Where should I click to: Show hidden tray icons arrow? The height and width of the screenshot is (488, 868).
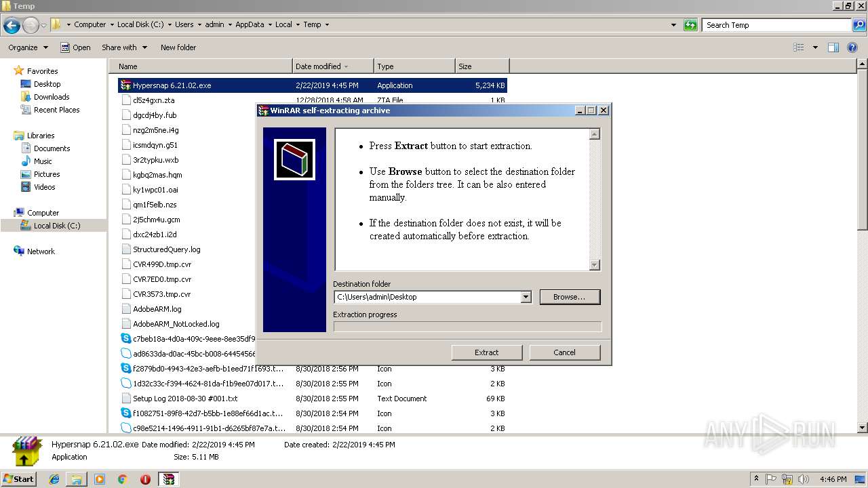(x=756, y=479)
